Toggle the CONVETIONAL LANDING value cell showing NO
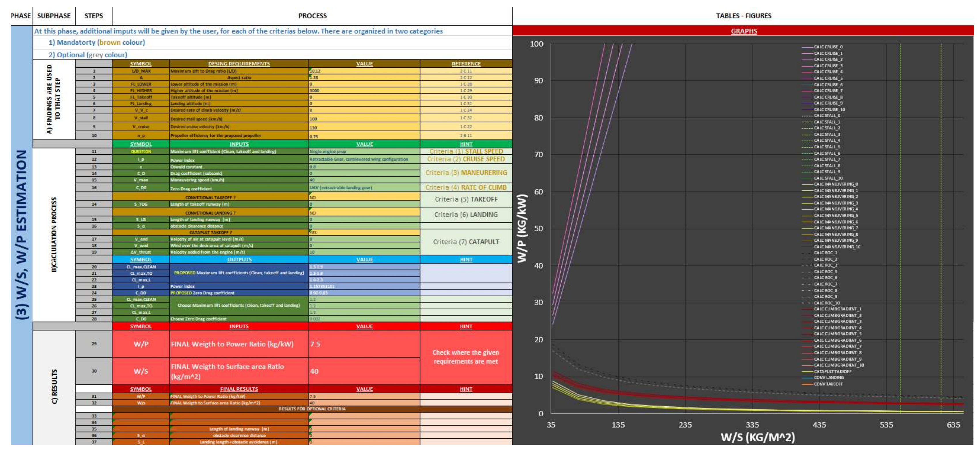The image size is (980, 451). (x=364, y=213)
